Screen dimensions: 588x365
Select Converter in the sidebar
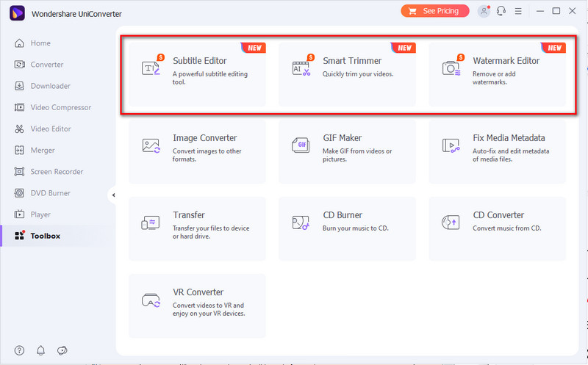(x=47, y=65)
